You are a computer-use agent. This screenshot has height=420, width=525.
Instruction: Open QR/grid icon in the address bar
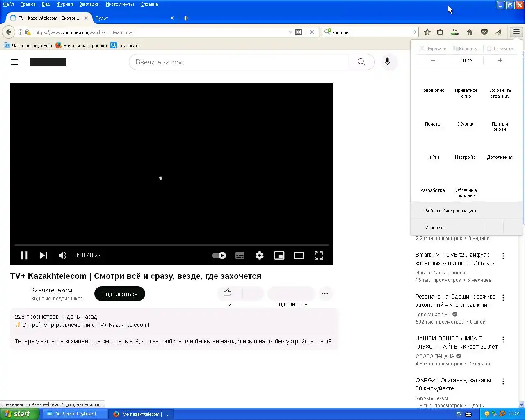coord(299,32)
